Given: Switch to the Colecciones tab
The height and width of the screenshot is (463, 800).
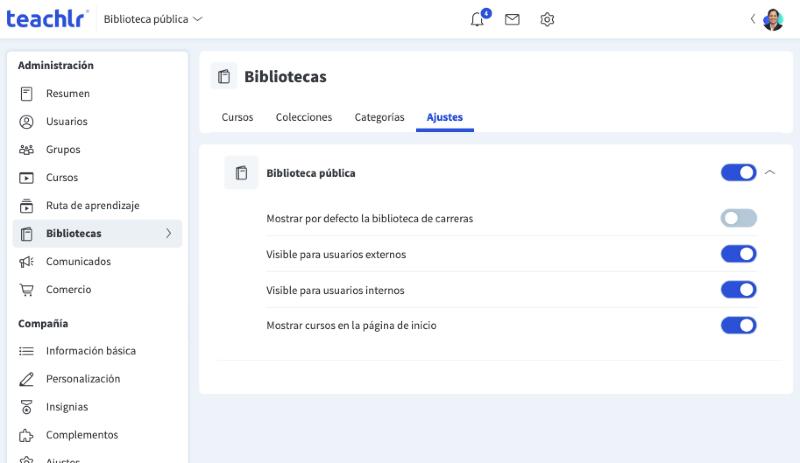Looking at the screenshot, I should tap(304, 117).
